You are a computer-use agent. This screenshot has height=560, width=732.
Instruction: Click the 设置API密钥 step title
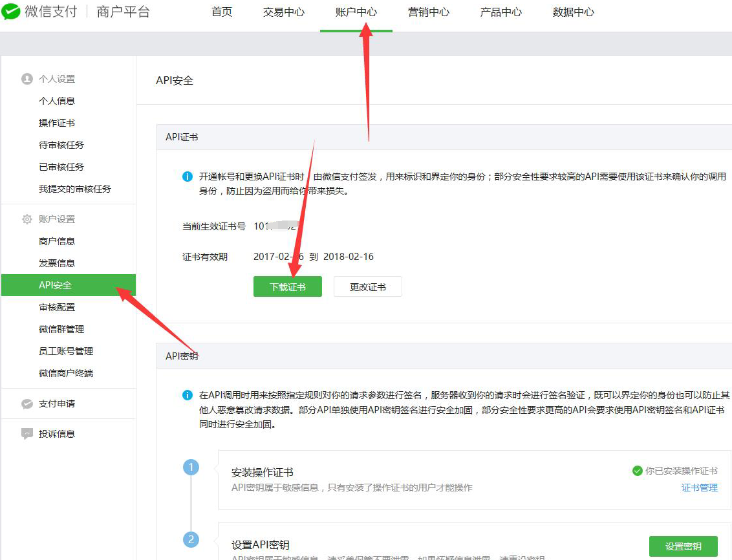pos(261,545)
